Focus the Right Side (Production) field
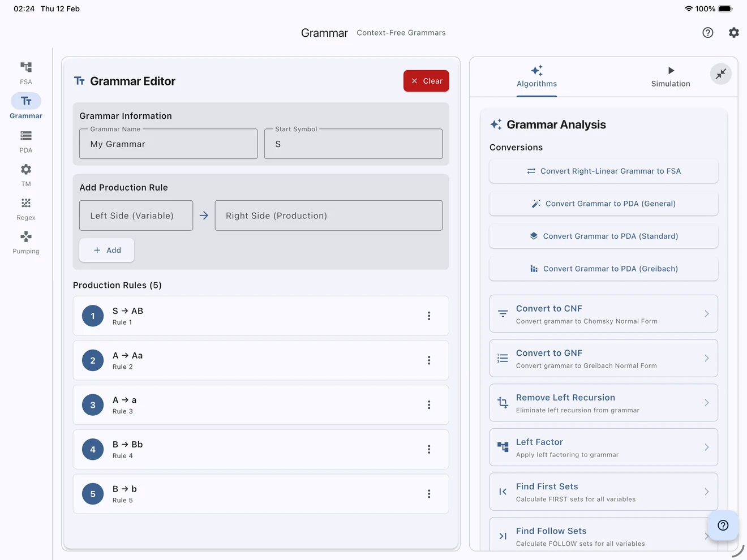The image size is (747, 560). click(x=329, y=216)
